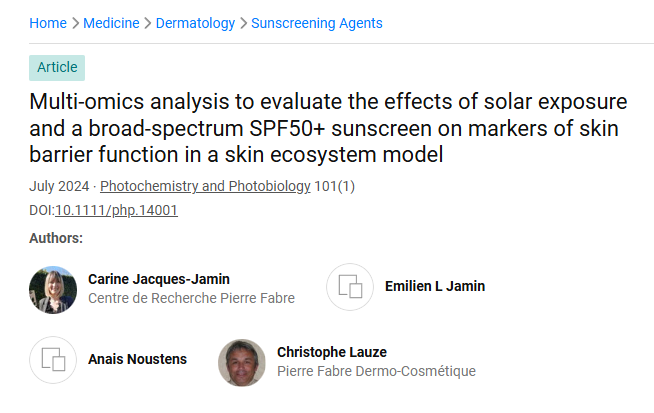654x413 pixels.
Task: Open Carine Jacques-Jamin's author profile name
Action: [159, 279]
